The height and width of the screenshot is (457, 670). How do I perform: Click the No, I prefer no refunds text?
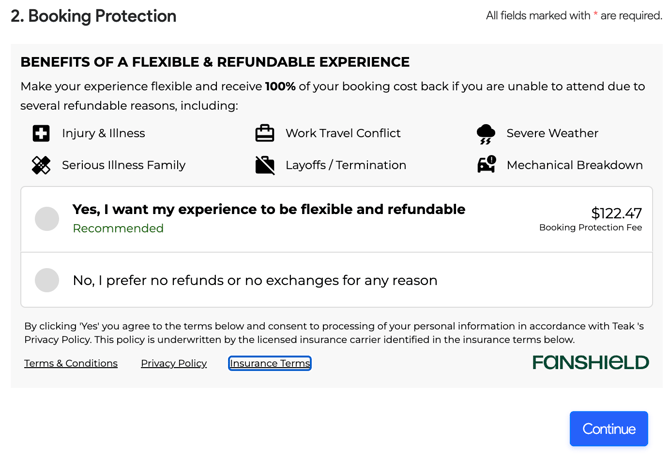(255, 281)
